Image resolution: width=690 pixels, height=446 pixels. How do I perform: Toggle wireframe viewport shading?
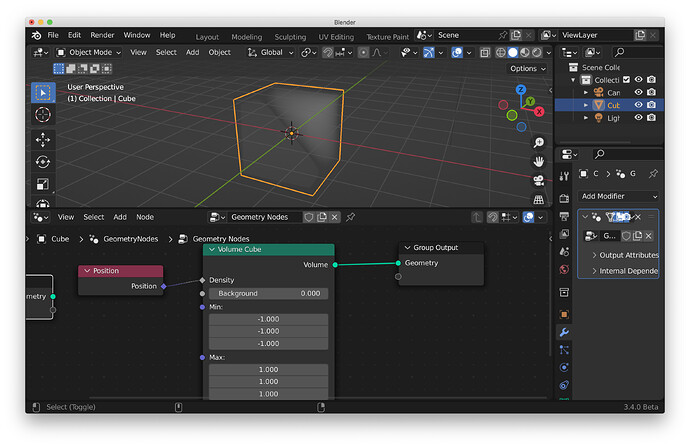coord(500,52)
